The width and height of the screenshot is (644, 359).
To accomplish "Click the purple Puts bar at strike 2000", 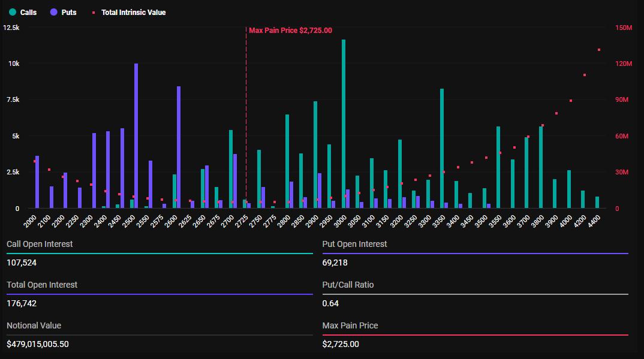I will [x=37, y=182].
